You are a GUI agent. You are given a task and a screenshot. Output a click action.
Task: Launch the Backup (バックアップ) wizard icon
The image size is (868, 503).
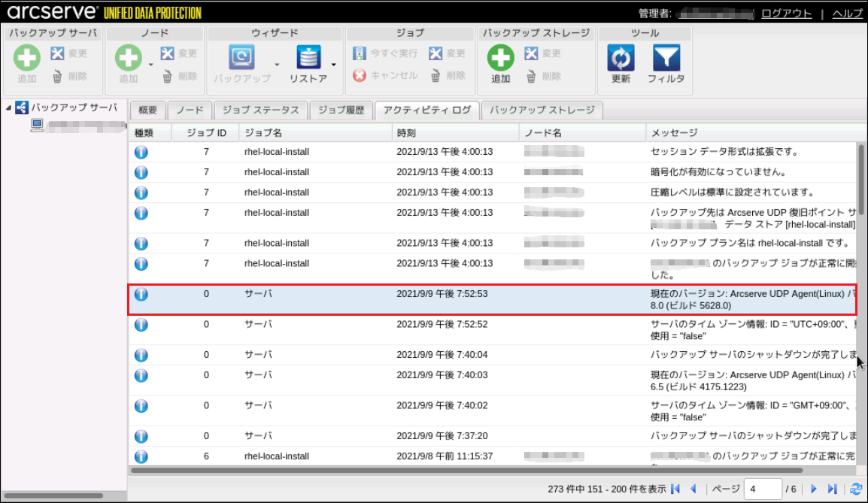(242, 57)
